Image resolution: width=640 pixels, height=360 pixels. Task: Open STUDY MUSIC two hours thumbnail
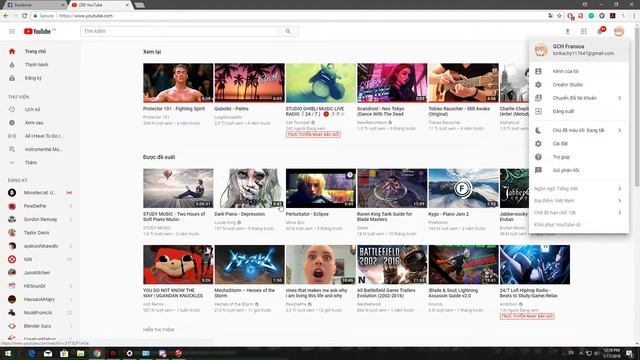(178, 188)
